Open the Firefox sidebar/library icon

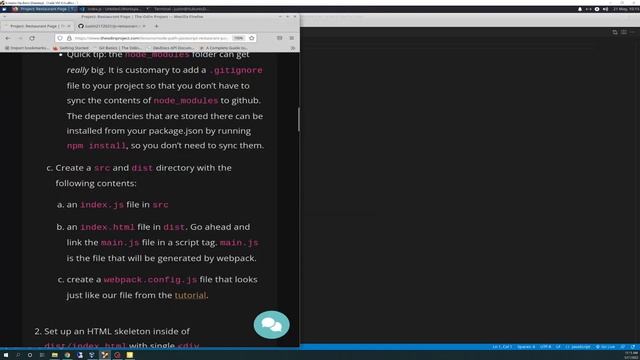(280, 38)
